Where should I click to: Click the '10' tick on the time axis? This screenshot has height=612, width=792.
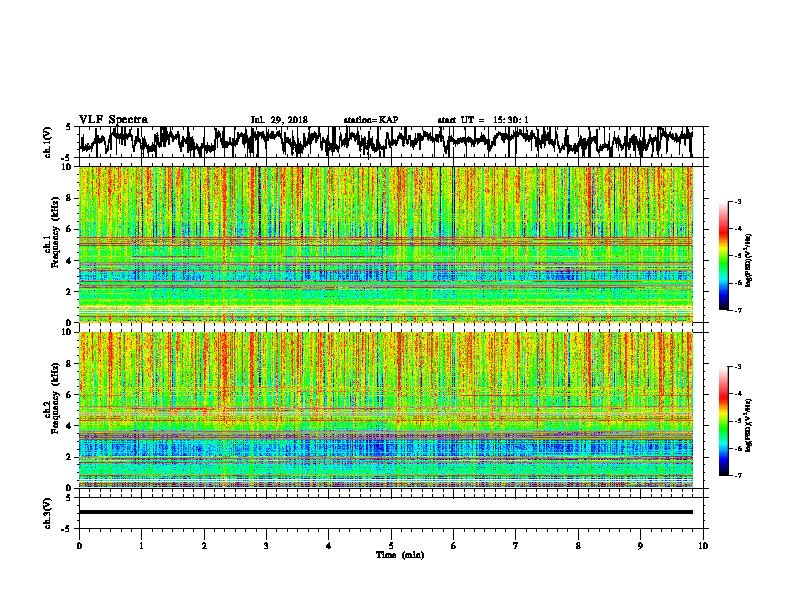coord(703,545)
